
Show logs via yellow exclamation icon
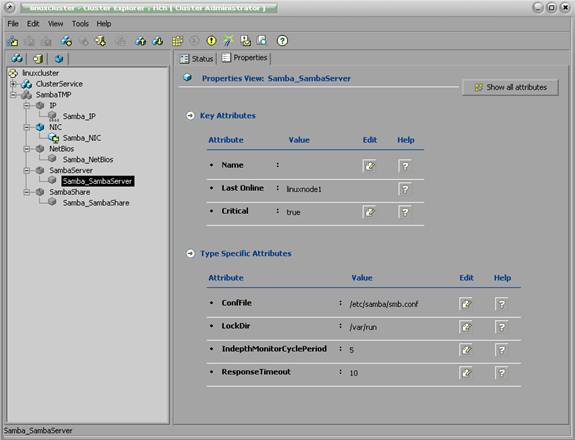[x=212, y=41]
